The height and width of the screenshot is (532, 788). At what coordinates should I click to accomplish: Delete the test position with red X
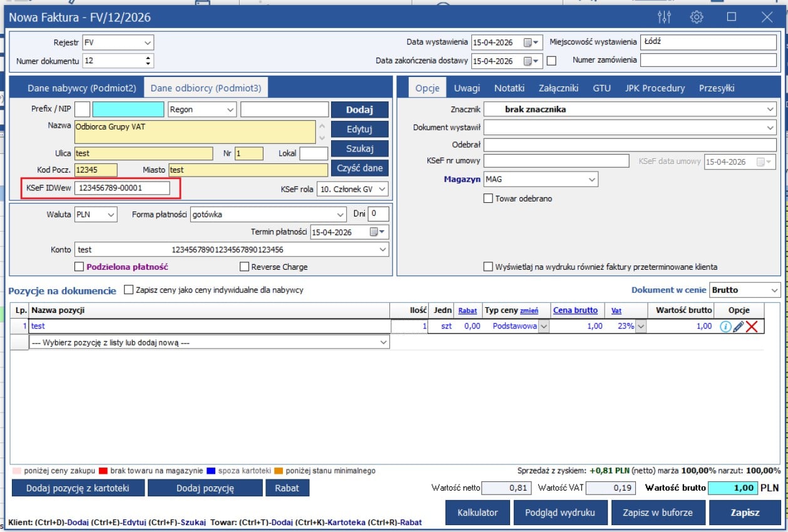click(751, 326)
